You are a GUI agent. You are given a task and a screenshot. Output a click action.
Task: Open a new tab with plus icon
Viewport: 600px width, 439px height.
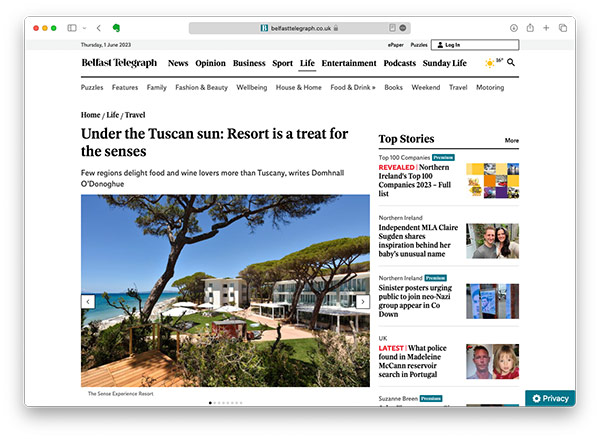click(547, 28)
